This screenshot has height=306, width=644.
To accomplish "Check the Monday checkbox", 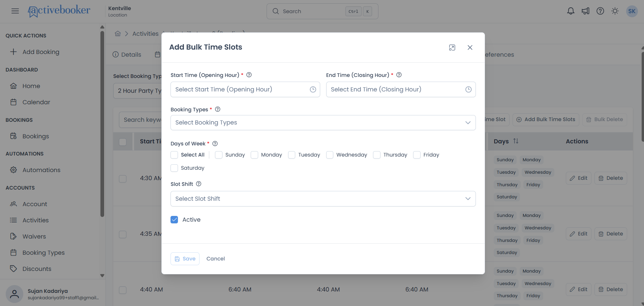I will click(x=254, y=155).
